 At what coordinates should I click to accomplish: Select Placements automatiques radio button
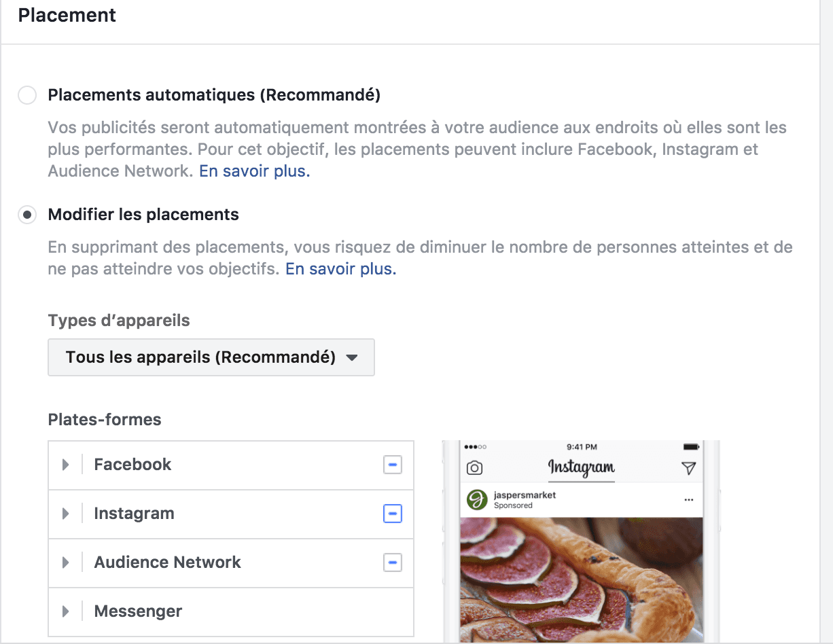tap(27, 95)
